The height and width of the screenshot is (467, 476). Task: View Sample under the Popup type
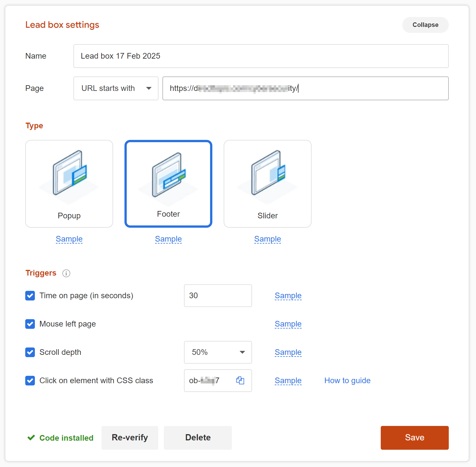tap(69, 239)
